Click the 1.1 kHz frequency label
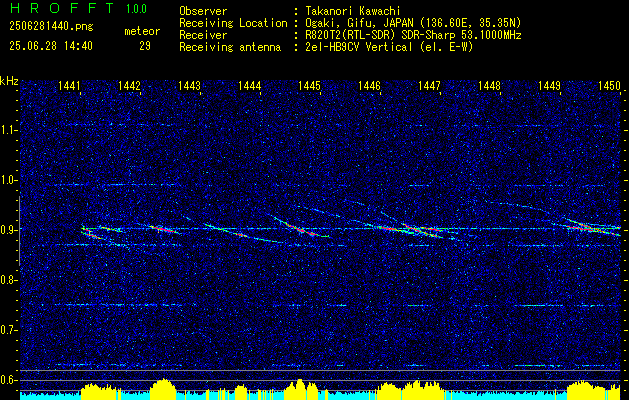This screenshot has width=629, height=400. pyautogui.click(x=7, y=130)
